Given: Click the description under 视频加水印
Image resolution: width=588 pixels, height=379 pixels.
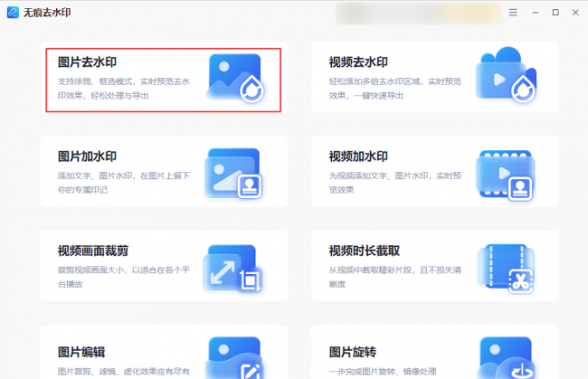Looking at the screenshot, I should pyautogui.click(x=395, y=183).
